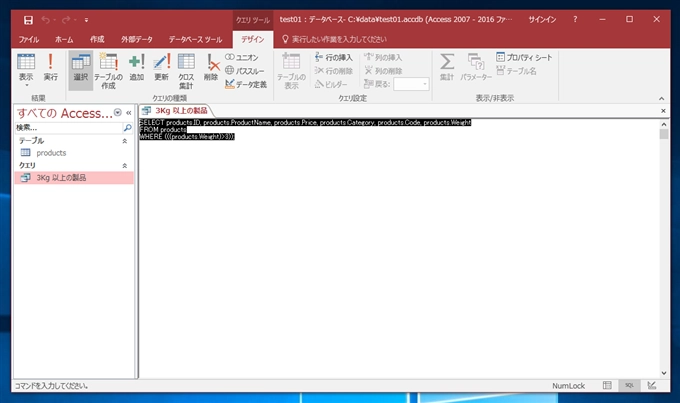This screenshot has height=403, width=680.
Task: Click パススルー (Pass-Through) query option
Action: (x=245, y=71)
